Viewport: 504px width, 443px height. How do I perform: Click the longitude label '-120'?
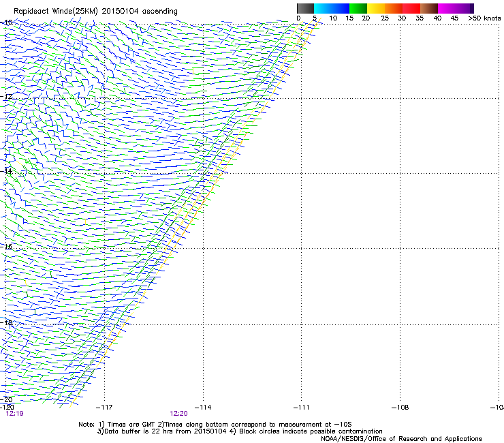[x=7, y=408]
